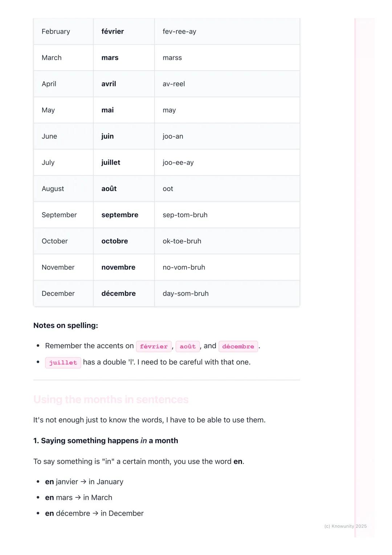This screenshot has height=555, width=392.
Task: Click the "Notes on spelling:" heading
Action: coord(66,325)
